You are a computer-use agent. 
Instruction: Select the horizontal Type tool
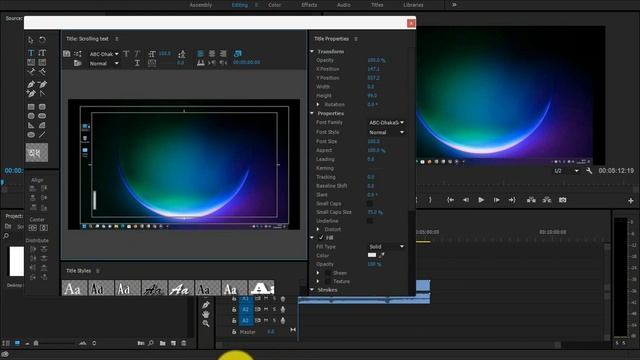coord(31,53)
